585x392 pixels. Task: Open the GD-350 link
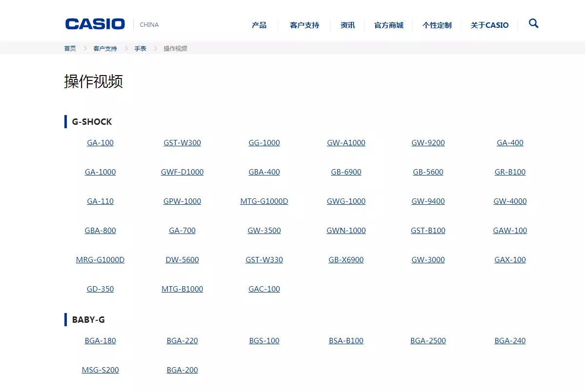pos(101,289)
